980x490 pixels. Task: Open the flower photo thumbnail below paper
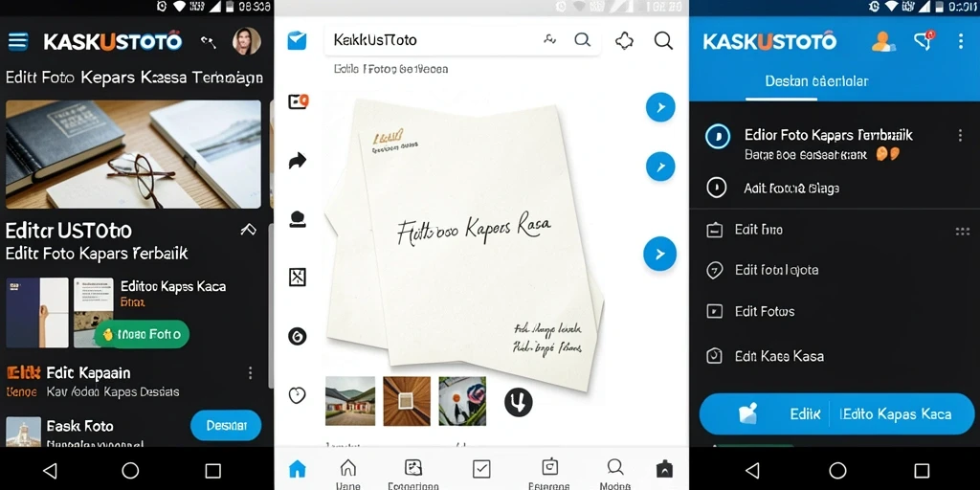(x=462, y=401)
